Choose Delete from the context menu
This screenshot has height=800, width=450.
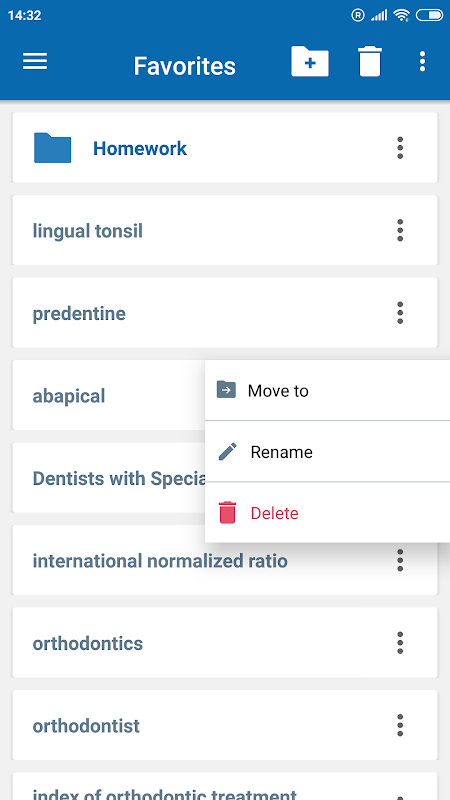pyautogui.click(x=328, y=512)
